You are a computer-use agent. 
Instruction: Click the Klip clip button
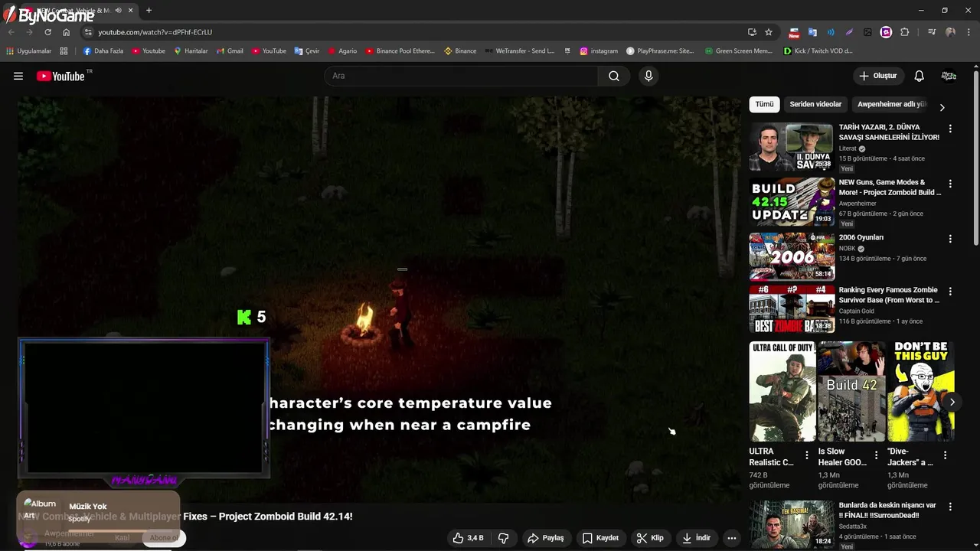pyautogui.click(x=650, y=538)
